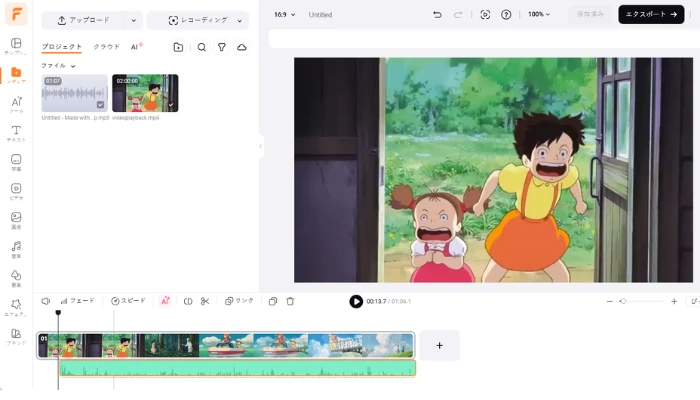Split clip with the split icon

(x=188, y=301)
